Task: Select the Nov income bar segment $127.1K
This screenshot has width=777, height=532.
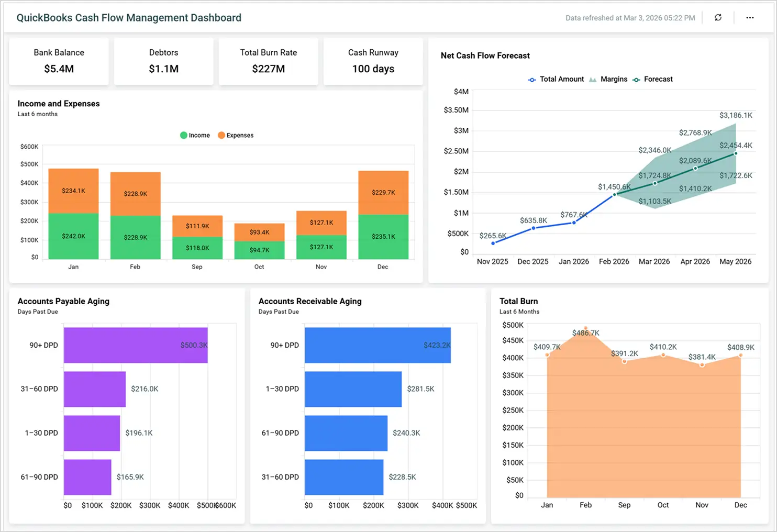Action: click(x=321, y=247)
